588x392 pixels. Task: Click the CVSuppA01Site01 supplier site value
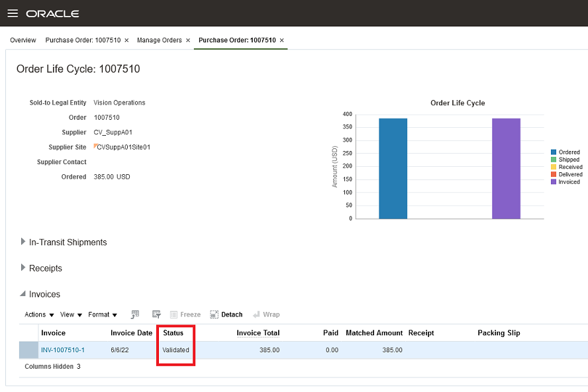point(123,147)
